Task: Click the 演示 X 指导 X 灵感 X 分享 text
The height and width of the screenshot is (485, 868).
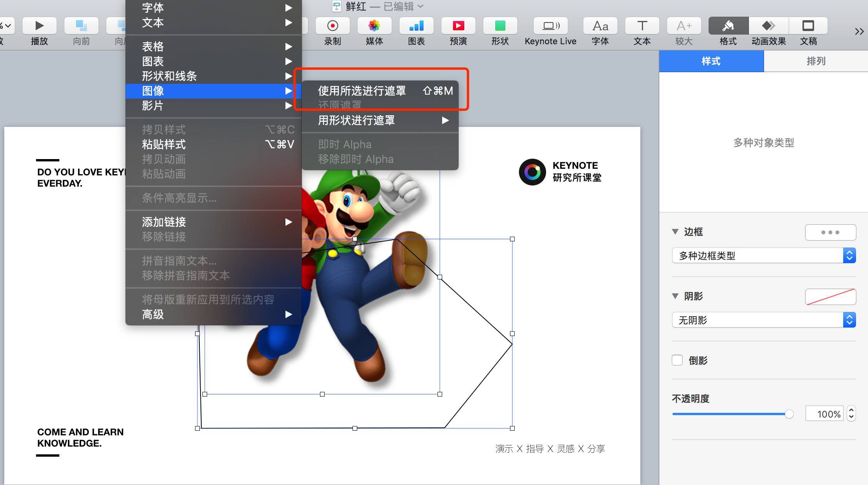Action: [x=550, y=449]
